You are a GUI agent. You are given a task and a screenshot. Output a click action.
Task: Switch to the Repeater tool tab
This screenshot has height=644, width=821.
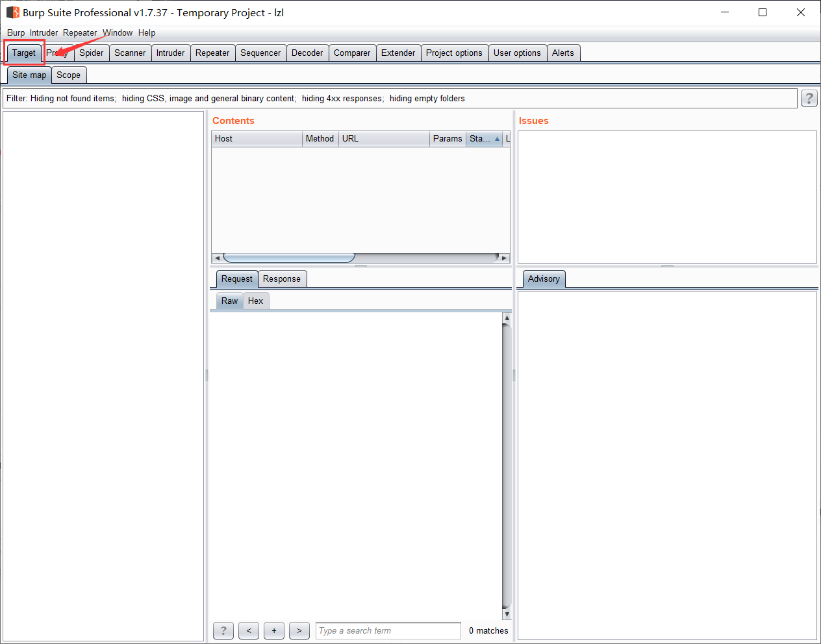(x=212, y=53)
